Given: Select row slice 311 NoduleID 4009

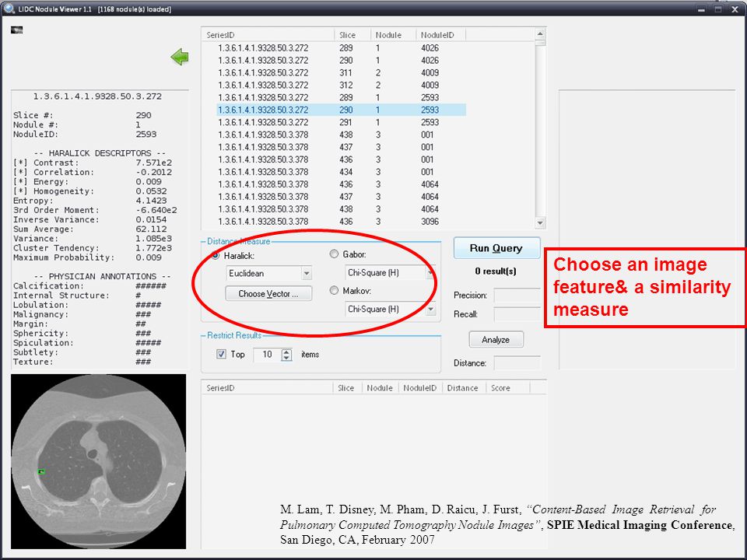Looking at the screenshot, I should [341, 73].
